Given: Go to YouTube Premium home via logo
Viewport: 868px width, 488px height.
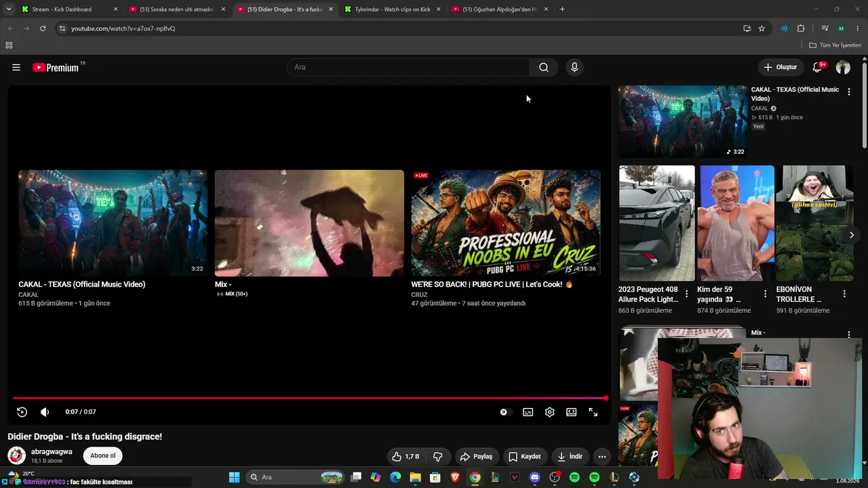Looking at the screenshot, I should (x=56, y=67).
